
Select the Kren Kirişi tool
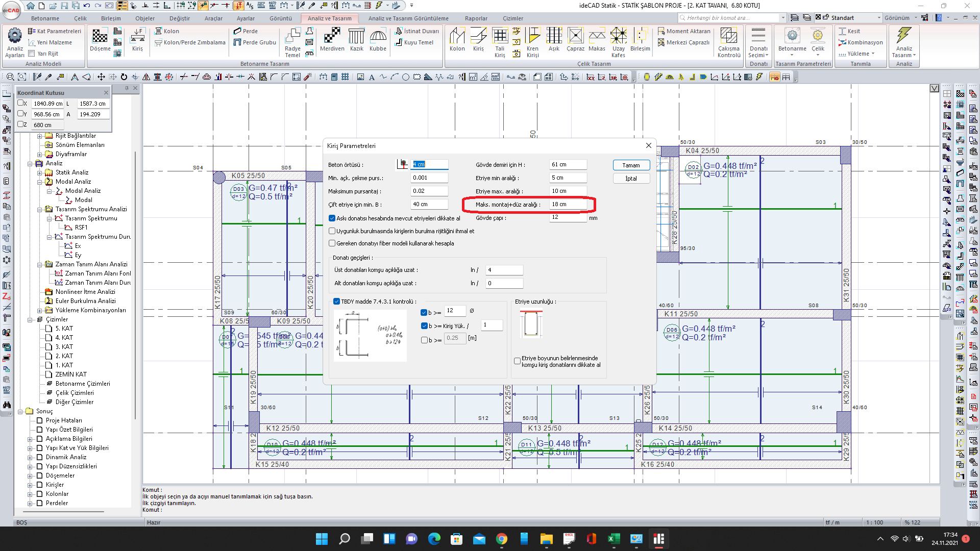pos(532,43)
